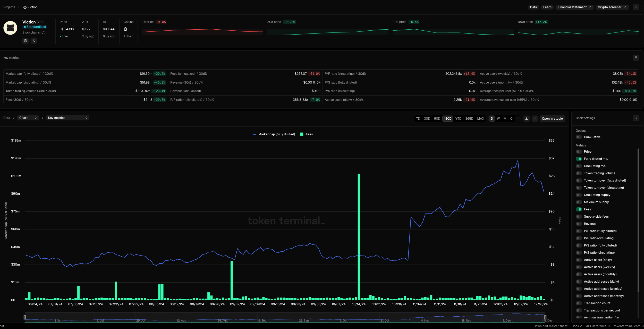This screenshot has width=644, height=329.
Task: Open the Chart view dropdown
Action: 28,118
